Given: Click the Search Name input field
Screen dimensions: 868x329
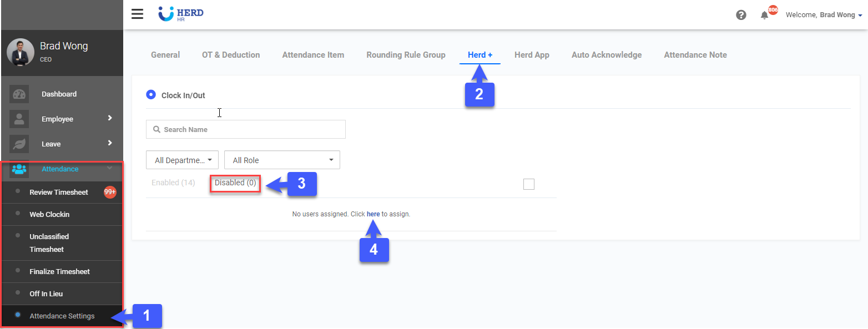Looking at the screenshot, I should [246, 129].
